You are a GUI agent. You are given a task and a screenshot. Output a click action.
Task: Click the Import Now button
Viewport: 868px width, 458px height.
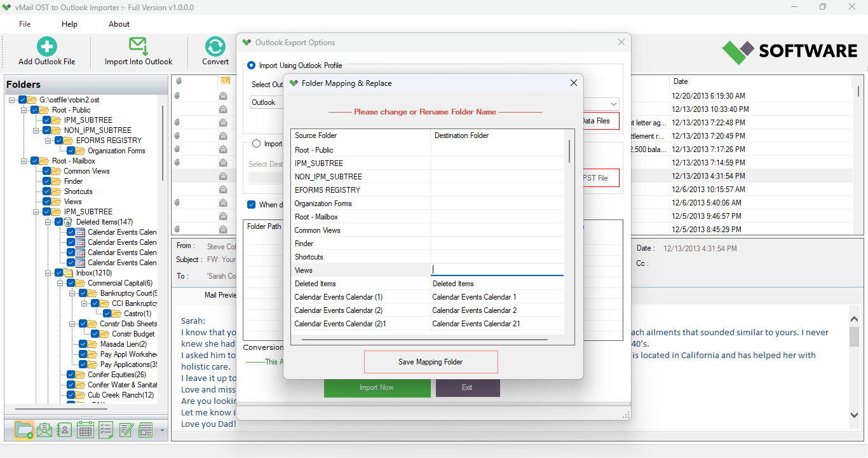tap(377, 387)
